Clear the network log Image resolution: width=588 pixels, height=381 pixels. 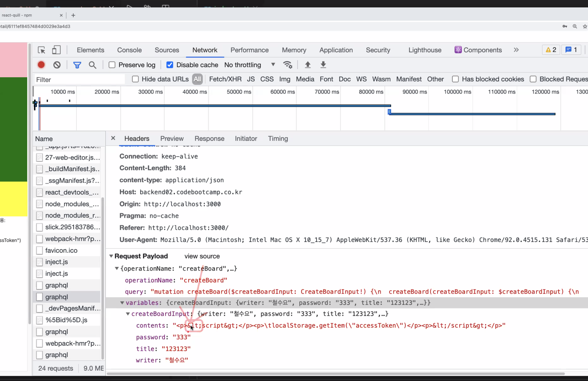click(57, 65)
